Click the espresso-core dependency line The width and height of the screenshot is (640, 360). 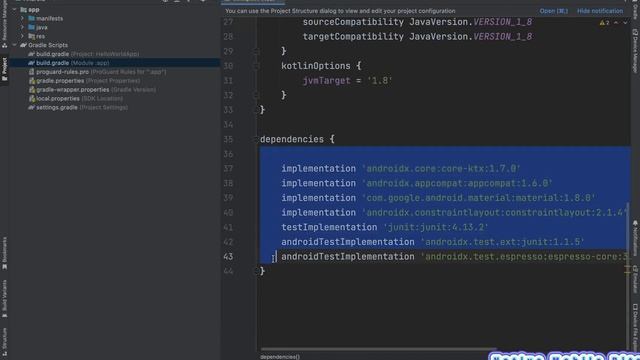(x=455, y=257)
